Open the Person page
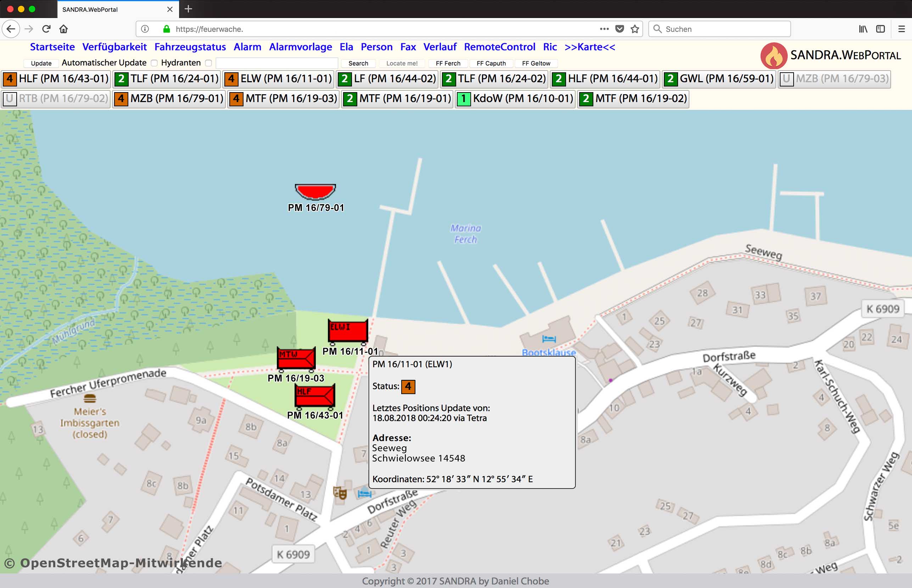Screen dimensions: 912x588 click(x=376, y=47)
